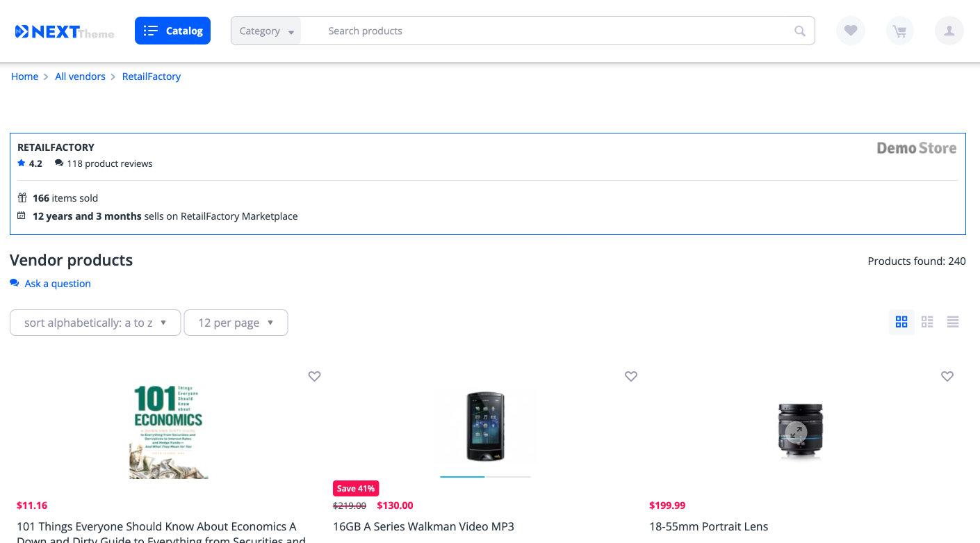Go to All vendors breadcrumb
This screenshot has width=980, height=543.
[80, 76]
